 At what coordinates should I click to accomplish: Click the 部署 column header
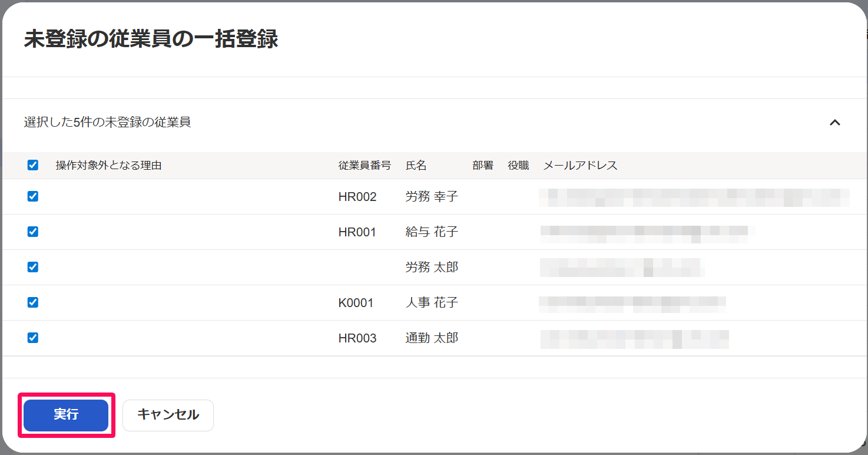[483, 166]
